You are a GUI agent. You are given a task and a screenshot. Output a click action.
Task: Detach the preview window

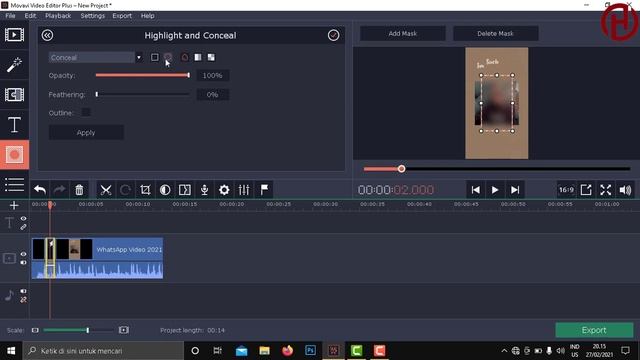click(586, 190)
